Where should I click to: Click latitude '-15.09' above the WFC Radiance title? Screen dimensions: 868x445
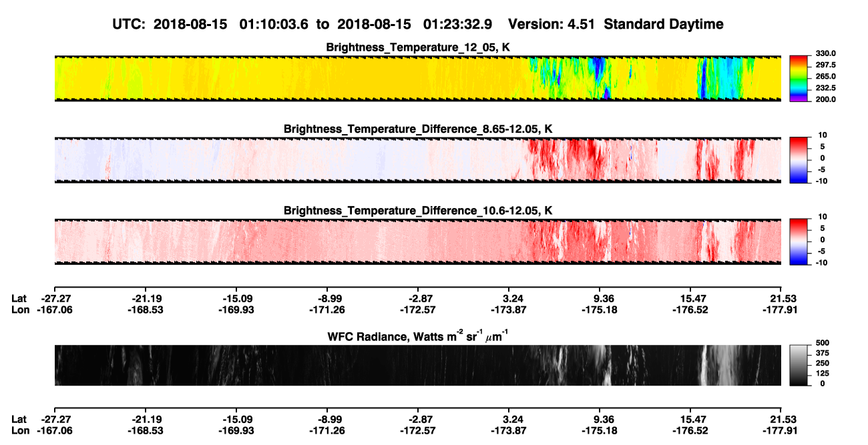pos(236,298)
